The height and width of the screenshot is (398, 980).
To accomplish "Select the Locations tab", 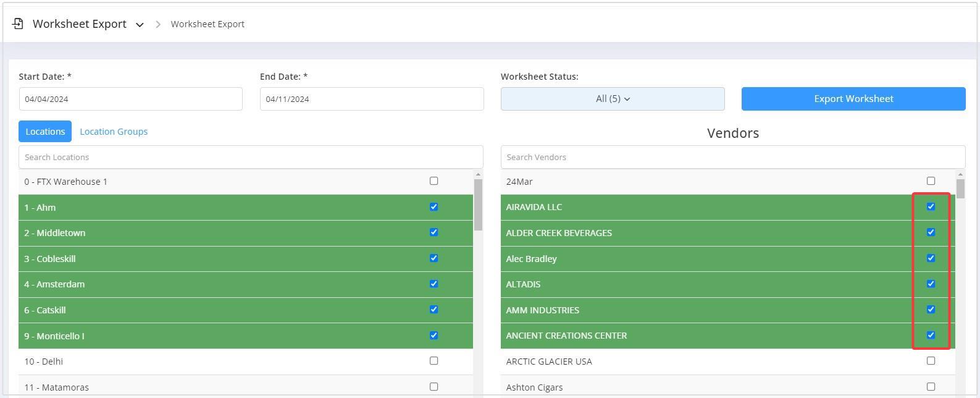I will tap(45, 132).
